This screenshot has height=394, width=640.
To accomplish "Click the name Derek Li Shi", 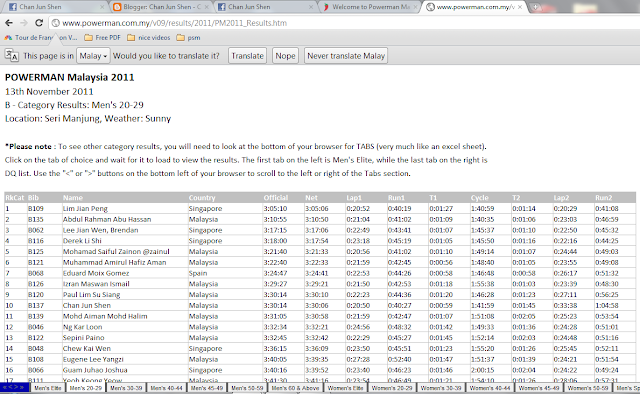I will [82, 241].
